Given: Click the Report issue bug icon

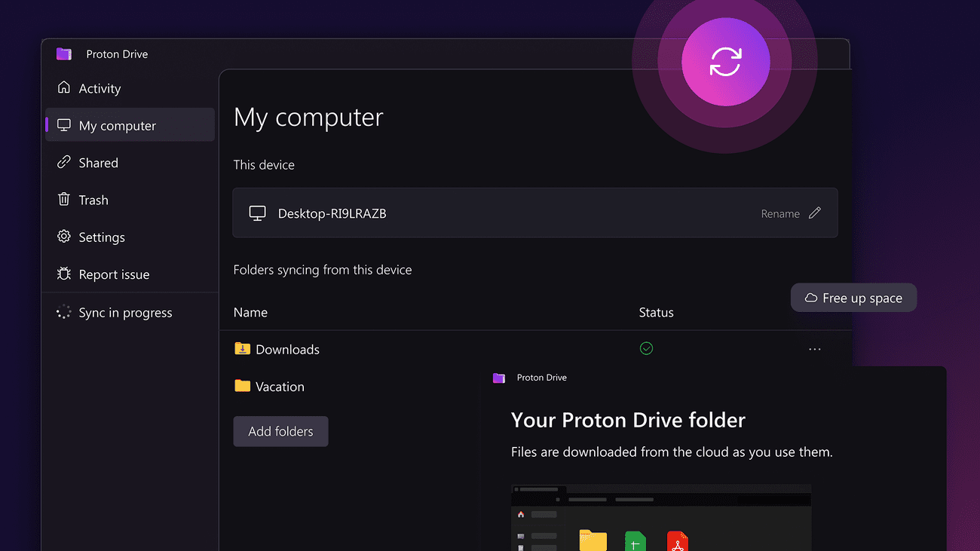Looking at the screenshot, I should (64, 274).
